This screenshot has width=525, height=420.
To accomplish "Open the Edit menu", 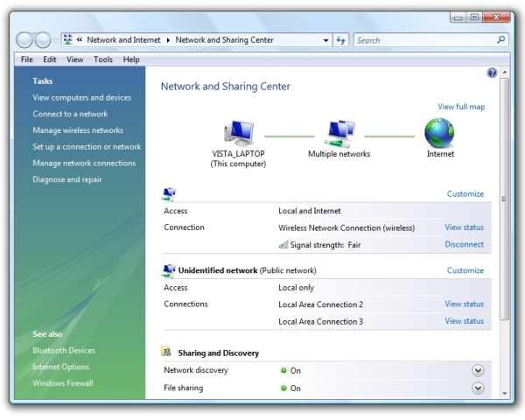I will [50, 59].
